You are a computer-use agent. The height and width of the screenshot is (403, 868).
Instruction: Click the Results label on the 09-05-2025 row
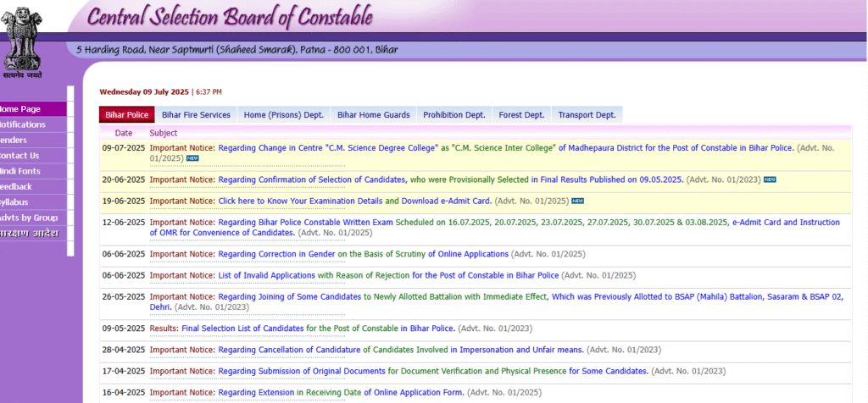coord(164,328)
